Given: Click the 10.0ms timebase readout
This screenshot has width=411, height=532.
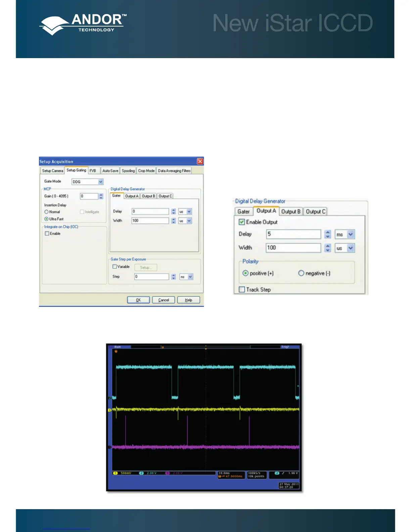Looking at the screenshot, I should tap(225, 473).
